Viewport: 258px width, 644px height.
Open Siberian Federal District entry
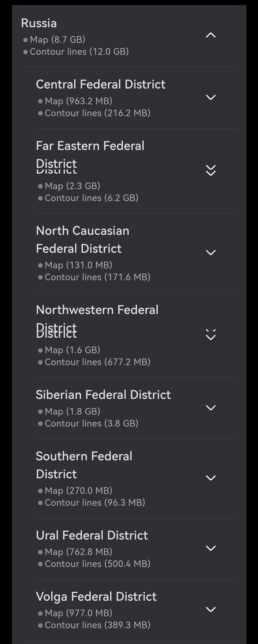[103, 395]
